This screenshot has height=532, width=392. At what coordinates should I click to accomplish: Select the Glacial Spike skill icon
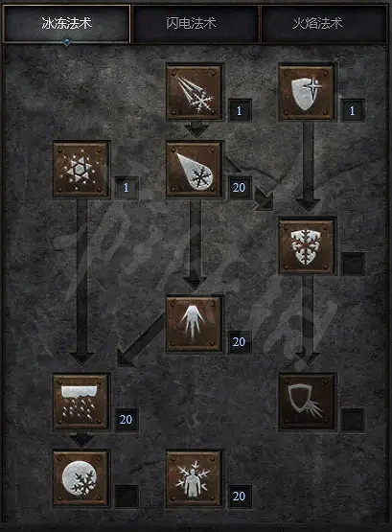click(x=194, y=324)
